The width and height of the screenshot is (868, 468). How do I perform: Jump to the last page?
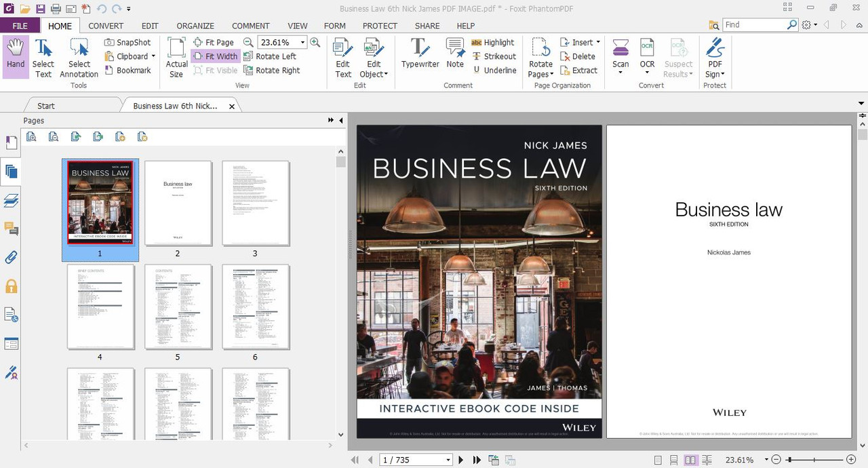pyautogui.click(x=477, y=460)
